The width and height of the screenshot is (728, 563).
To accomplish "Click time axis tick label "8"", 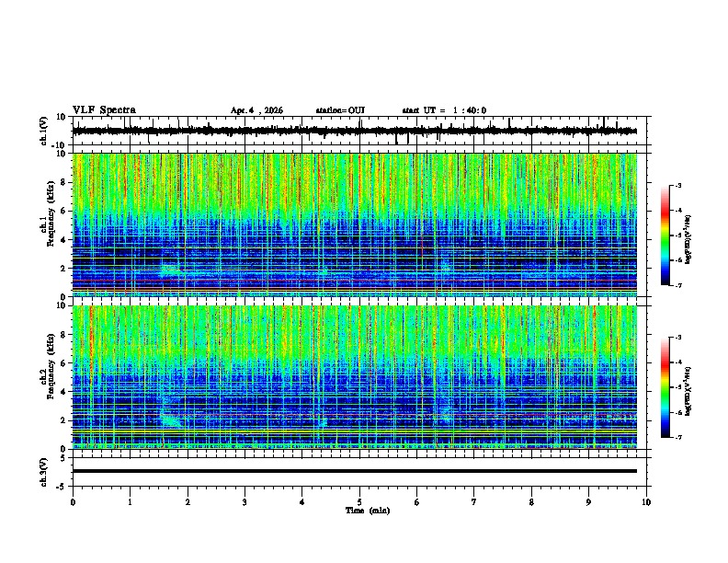I will [x=531, y=502].
